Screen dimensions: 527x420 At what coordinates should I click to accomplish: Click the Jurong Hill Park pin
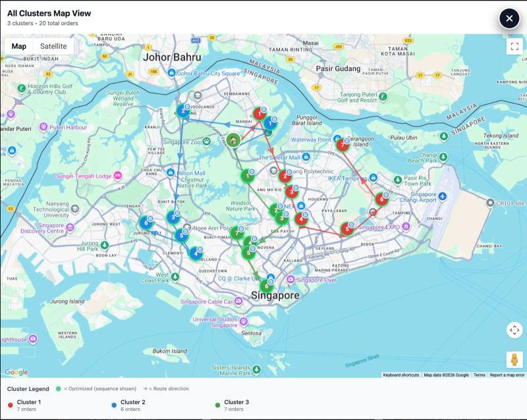point(105,245)
